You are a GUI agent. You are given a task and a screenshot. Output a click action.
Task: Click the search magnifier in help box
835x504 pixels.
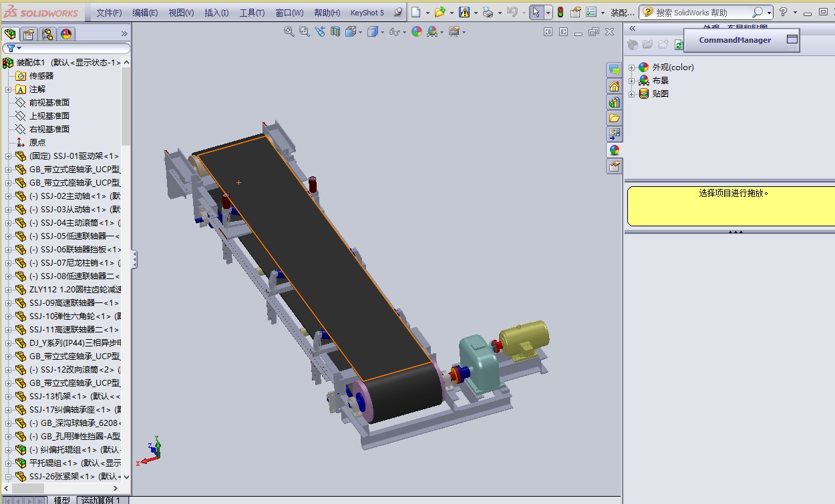click(758, 12)
